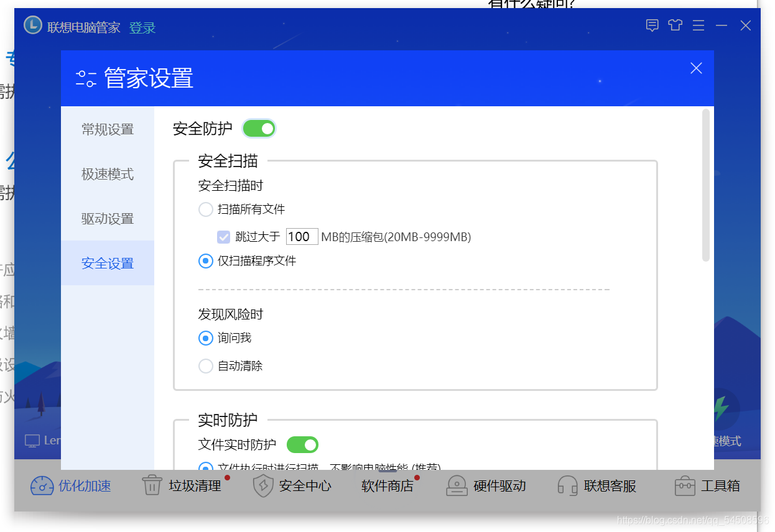Click the MB size input field showing 100
Screen dimensions: 775x532
[302, 237]
